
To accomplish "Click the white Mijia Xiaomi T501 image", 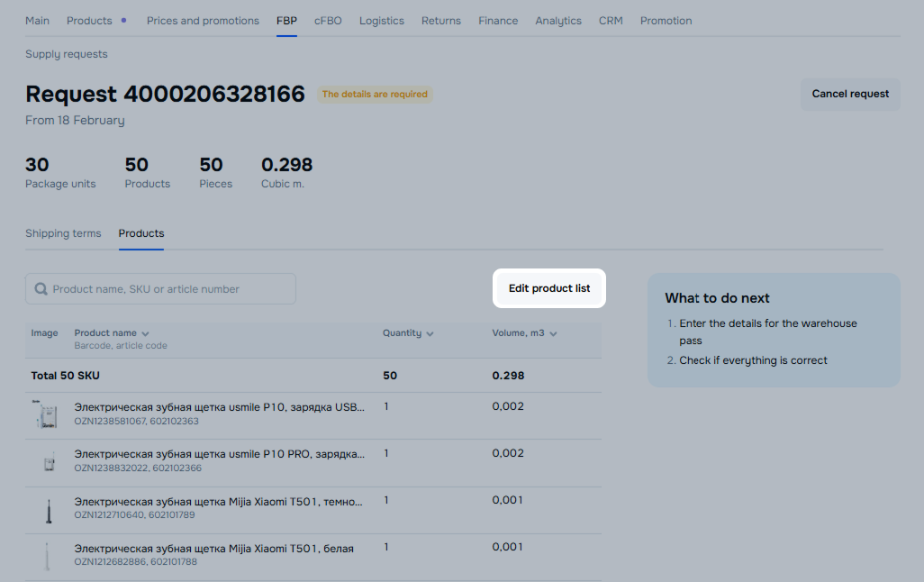I will (x=47, y=556).
